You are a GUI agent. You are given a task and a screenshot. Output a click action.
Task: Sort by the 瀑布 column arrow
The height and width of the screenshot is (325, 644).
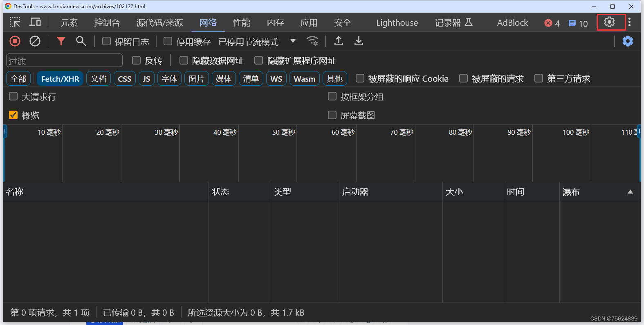point(630,192)
